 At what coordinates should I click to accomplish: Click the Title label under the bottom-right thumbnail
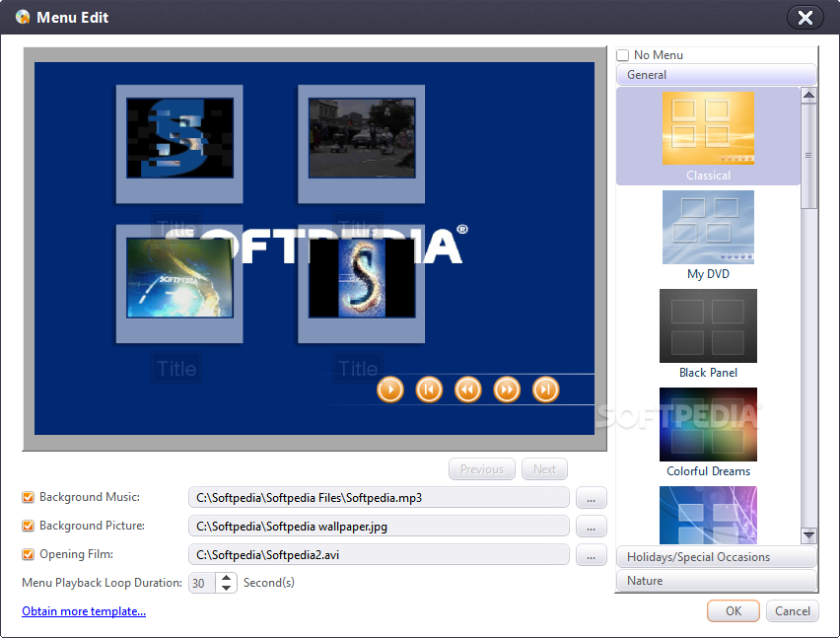pos(358,368)
